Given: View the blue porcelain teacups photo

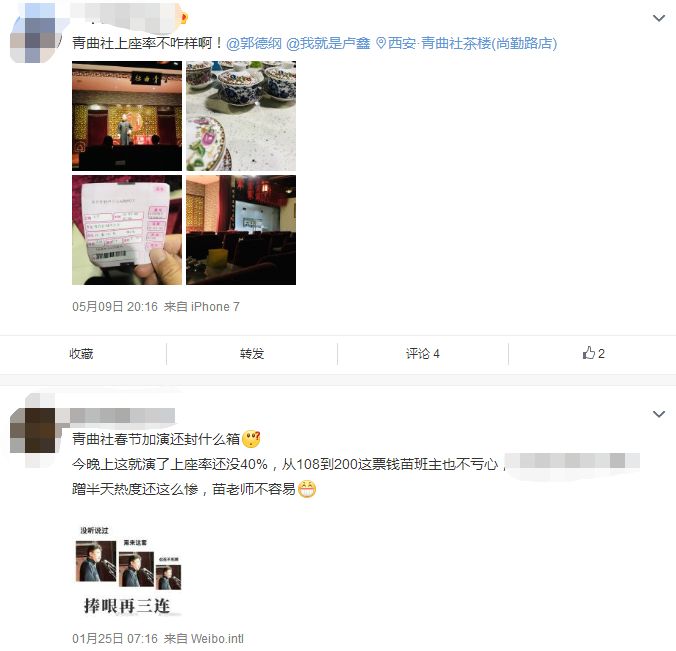Looking at the screenshot, I should pos(241,116).
